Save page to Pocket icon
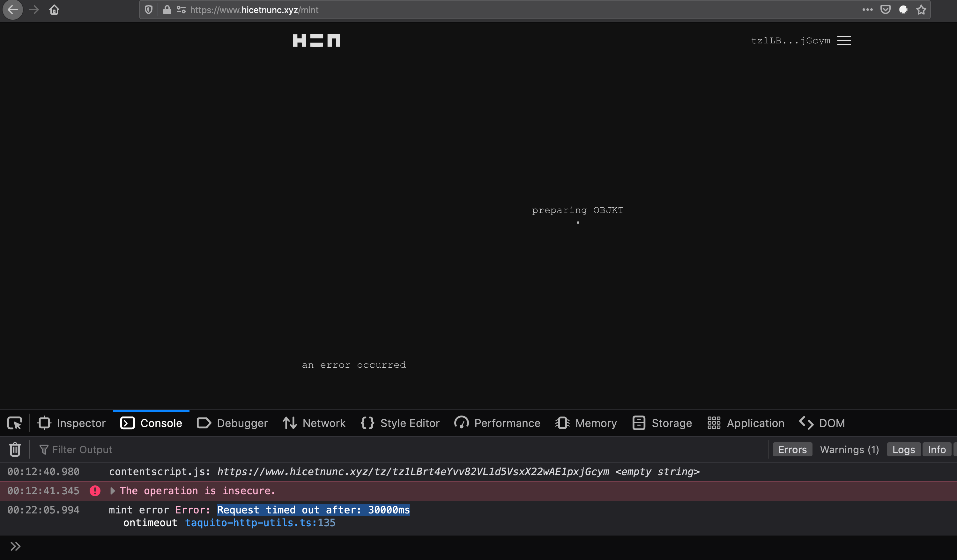 pyautogui.click(x=885, y=10)
